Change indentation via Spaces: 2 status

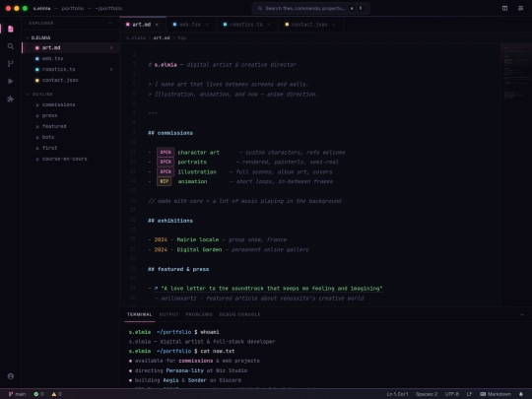[x=427, y=394]
